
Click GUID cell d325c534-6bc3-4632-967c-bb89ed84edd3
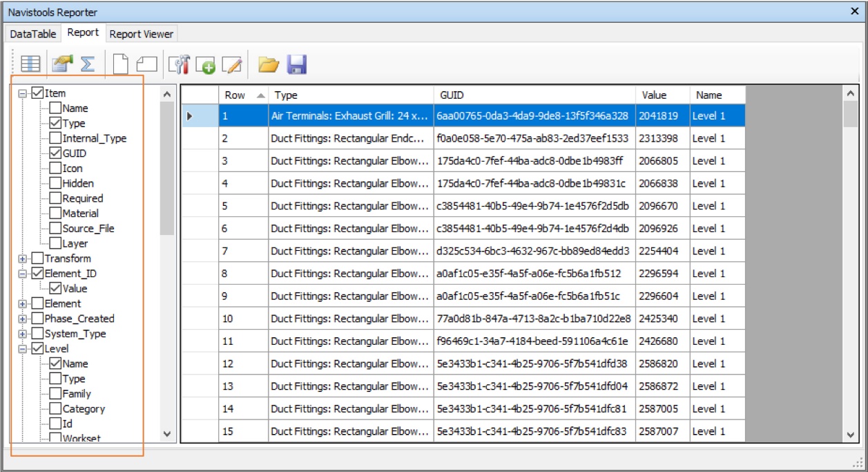[x=534, y=251]
